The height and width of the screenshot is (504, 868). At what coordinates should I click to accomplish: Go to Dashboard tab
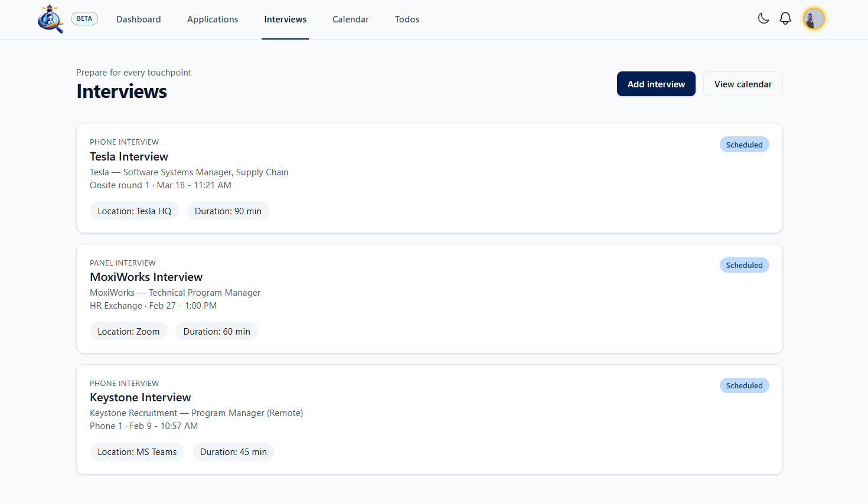pyautogui.click(x=138, y=19)
